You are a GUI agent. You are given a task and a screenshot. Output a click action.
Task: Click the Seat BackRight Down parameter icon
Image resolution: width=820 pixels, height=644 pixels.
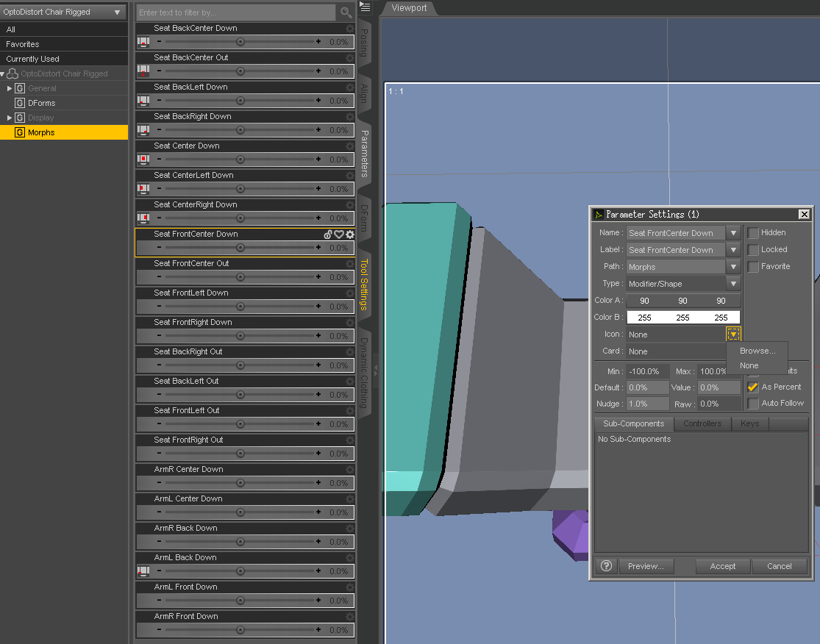pyautogui.click(x=143, y=129)
